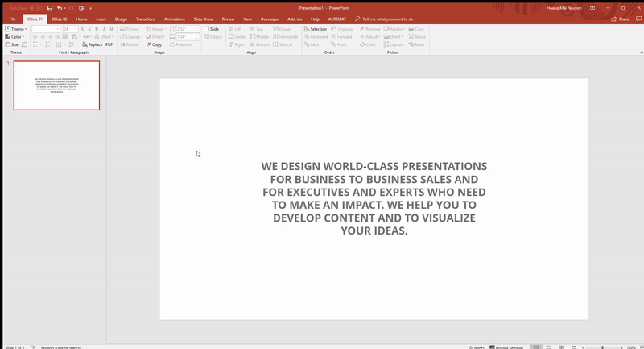Click the bullets list icon
This screenshot has height=349, width=644.
click(x=36, y=44)
